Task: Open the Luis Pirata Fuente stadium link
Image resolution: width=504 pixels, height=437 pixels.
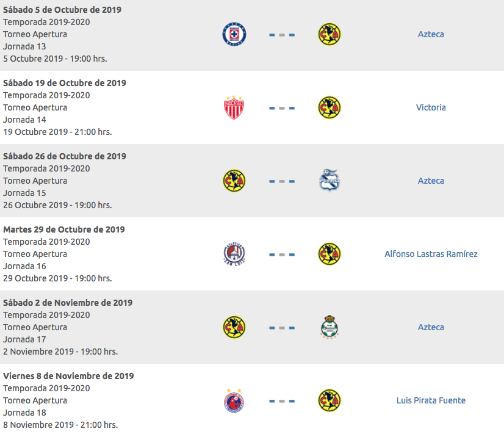Action: pyautogui.click(x=431, y=400)
